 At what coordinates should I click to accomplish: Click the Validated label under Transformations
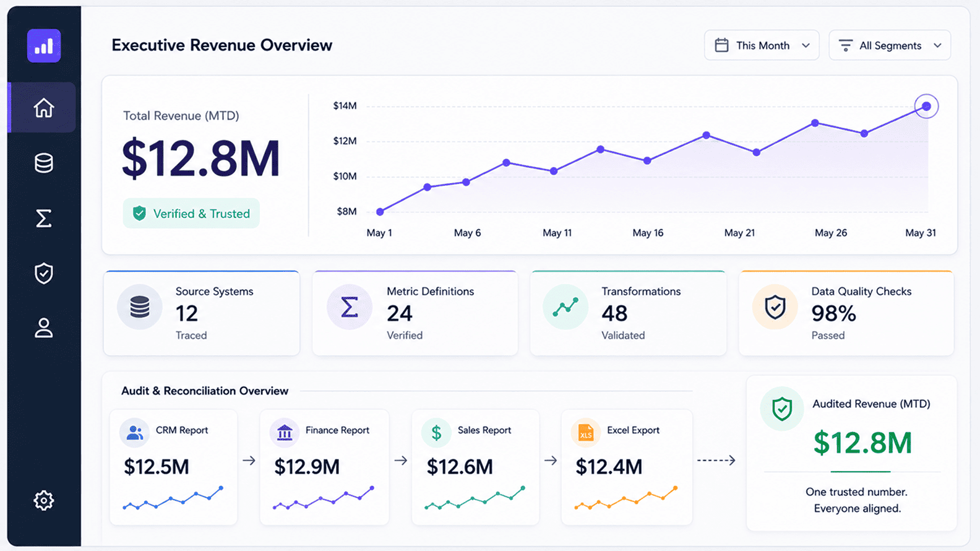623,336
